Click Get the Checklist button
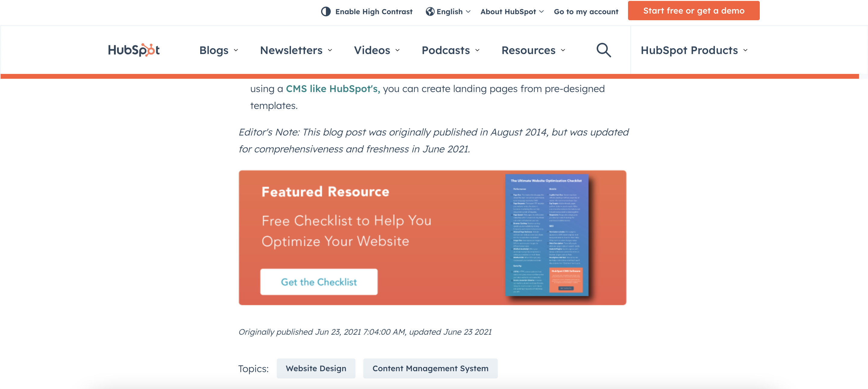Viewport: 868px width, 389px height. click(318, 282)
